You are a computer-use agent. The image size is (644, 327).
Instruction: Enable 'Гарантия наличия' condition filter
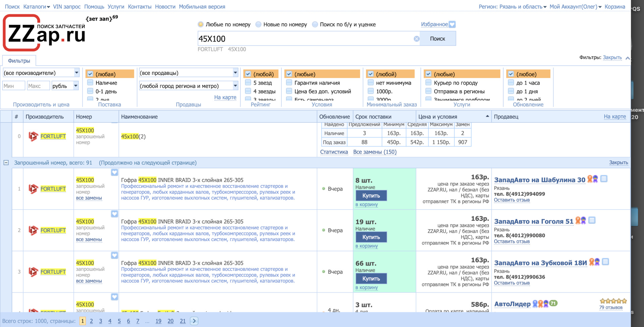[x=289, y=83]
